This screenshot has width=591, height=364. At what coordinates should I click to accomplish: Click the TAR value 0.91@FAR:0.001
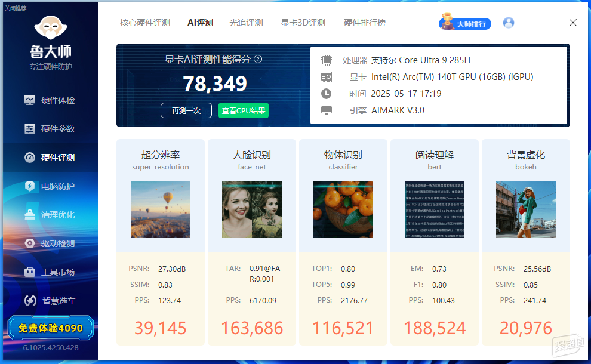(264, 274)
